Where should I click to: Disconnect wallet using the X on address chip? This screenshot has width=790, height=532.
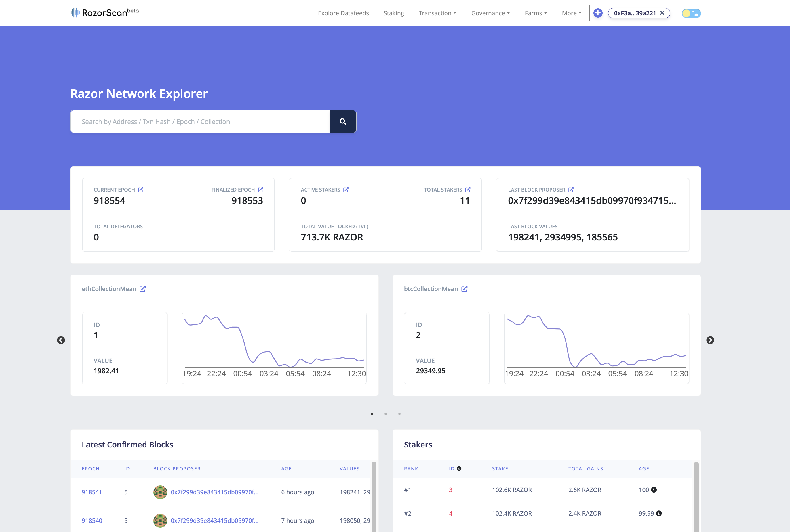[x=662, y=13]
